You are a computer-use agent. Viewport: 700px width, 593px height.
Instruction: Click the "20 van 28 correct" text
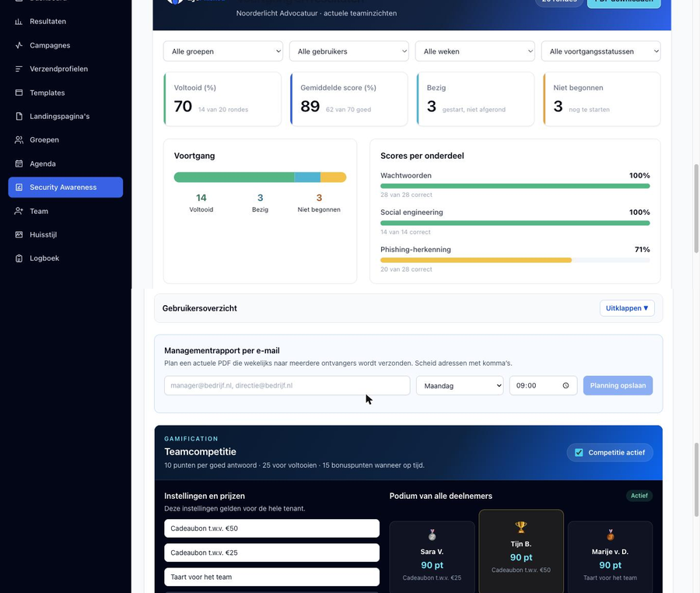pyautogui.click(x=406, y=269)
